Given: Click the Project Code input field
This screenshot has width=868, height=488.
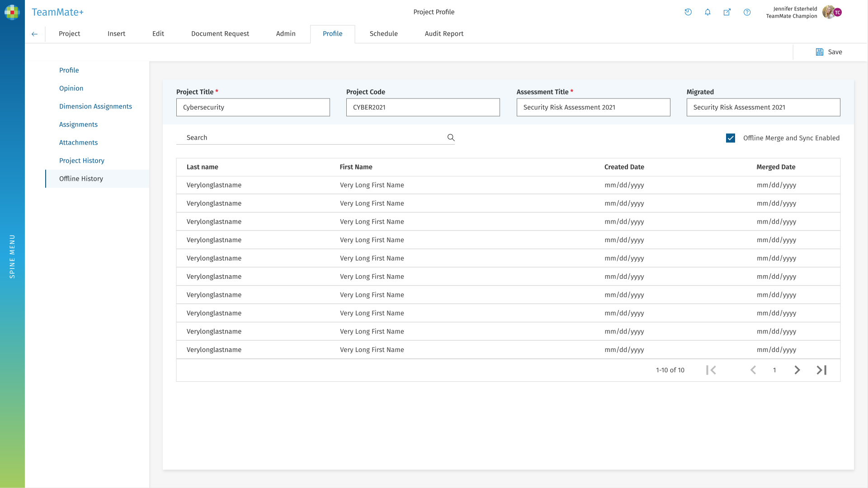Looking at the screenshot, I should [x=423, y=107].
